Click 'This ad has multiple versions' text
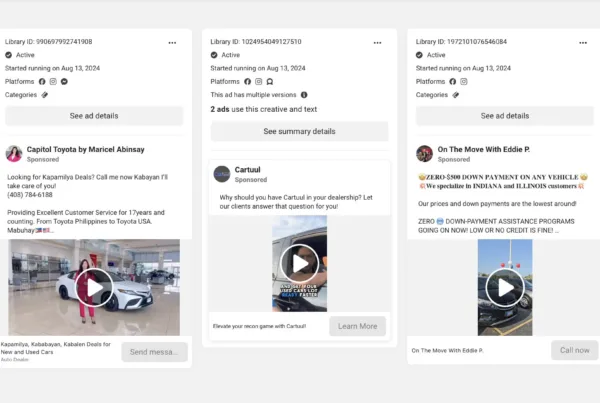The image size is (600, 403). [x=253, y=95]
